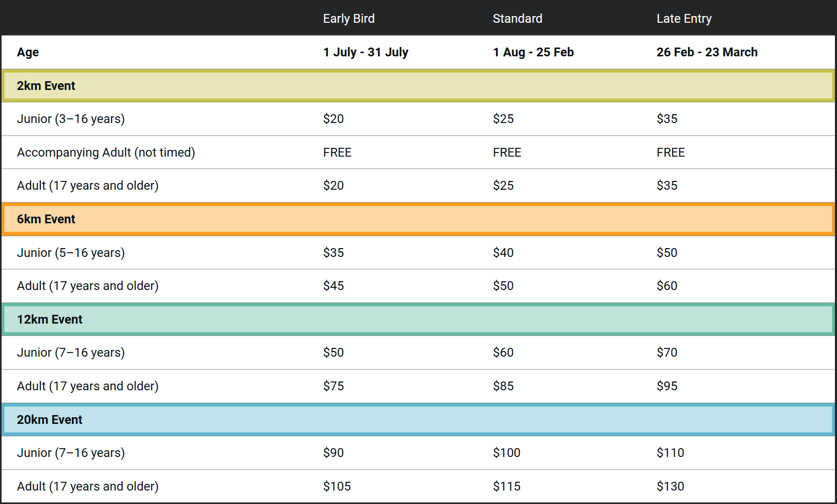The image size is (837, 504).
Task: Click the Junior (3–16 years) row label
Action: click(x=71, y=119)
